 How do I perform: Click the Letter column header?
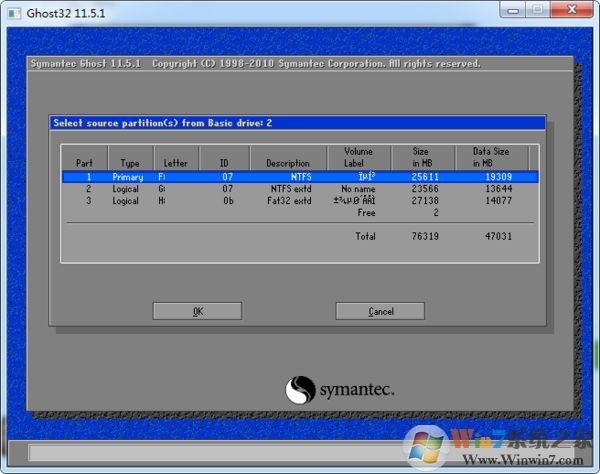pyautogui.click(x=175, y=163)
